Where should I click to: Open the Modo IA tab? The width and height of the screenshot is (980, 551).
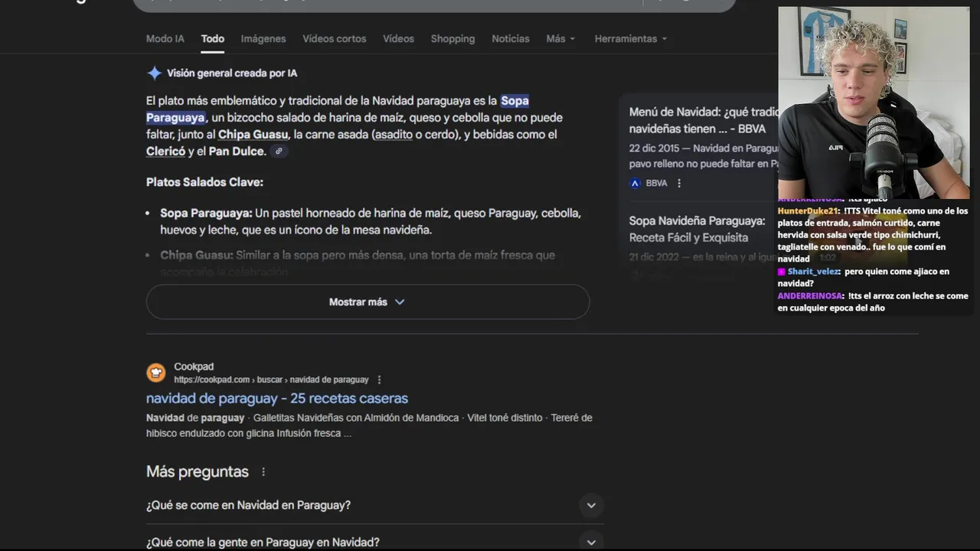coord(165,39)
